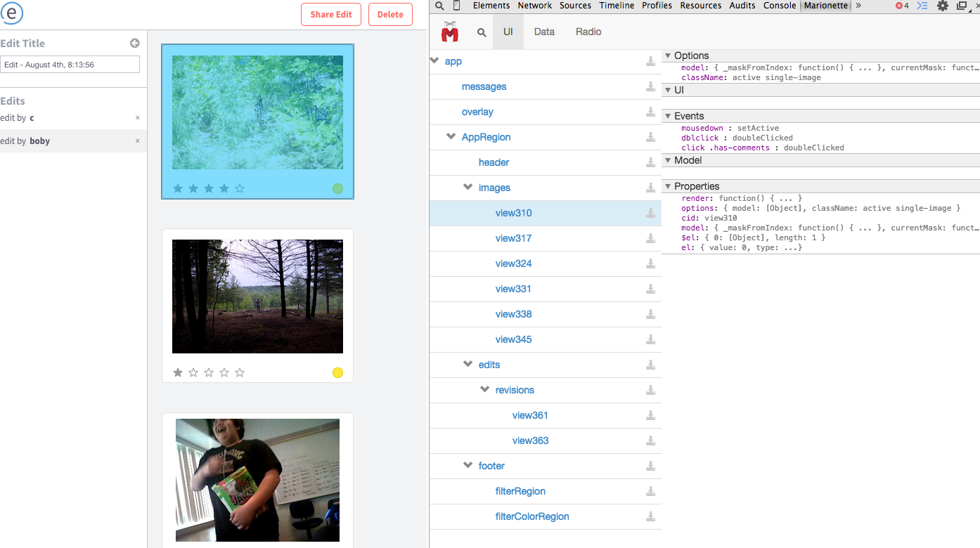The width and height of the screenshot is (980, 548).
Task: Click the yellow color dot on forest photo
Action: [x=337, y=372]
